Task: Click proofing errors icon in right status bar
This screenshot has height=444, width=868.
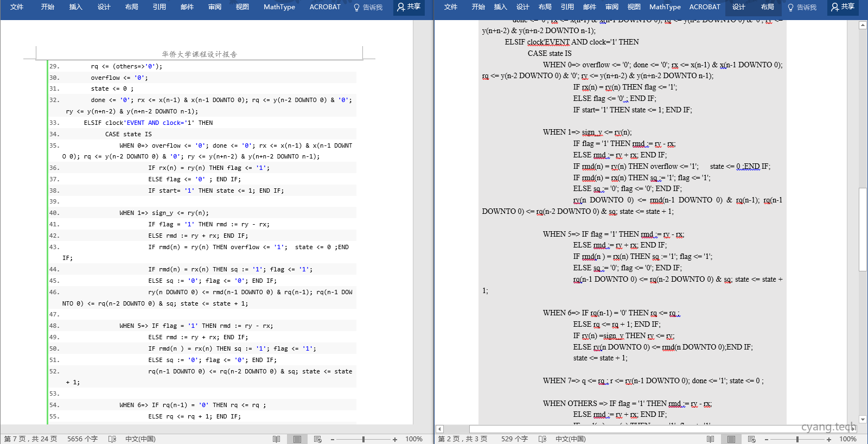Action: [542, 439]
